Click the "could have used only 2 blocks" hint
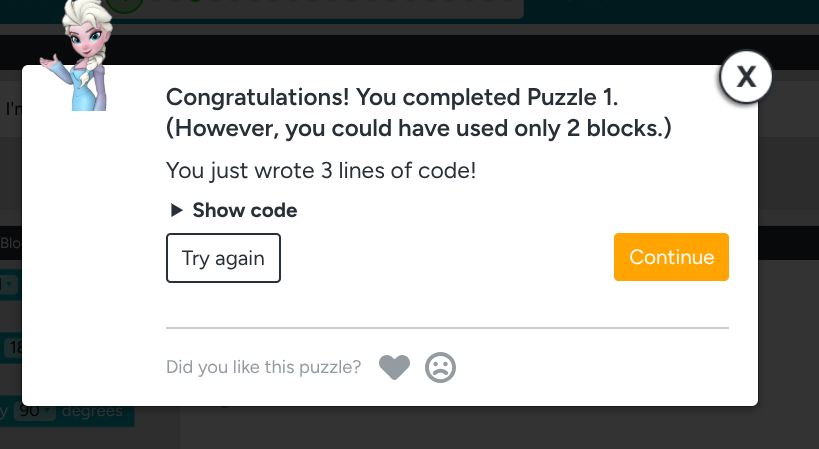 pos(418,129)
